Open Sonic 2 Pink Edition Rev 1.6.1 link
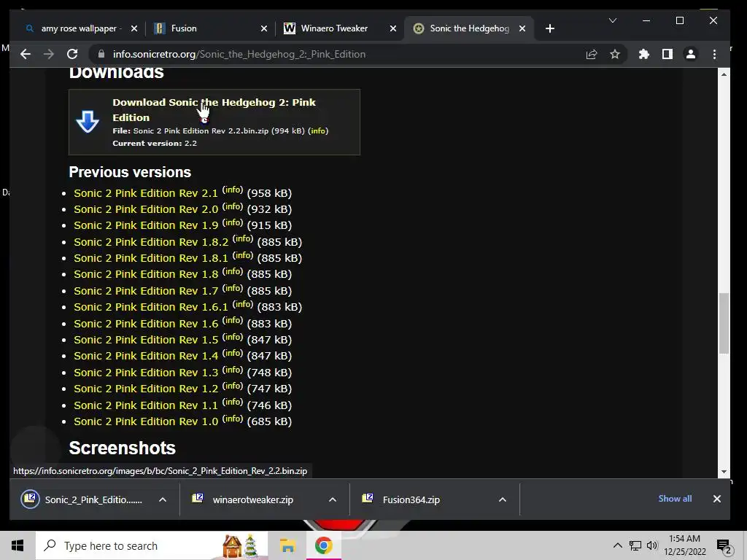Viewport: 747px width, 560px height. (x=151, y=307)
